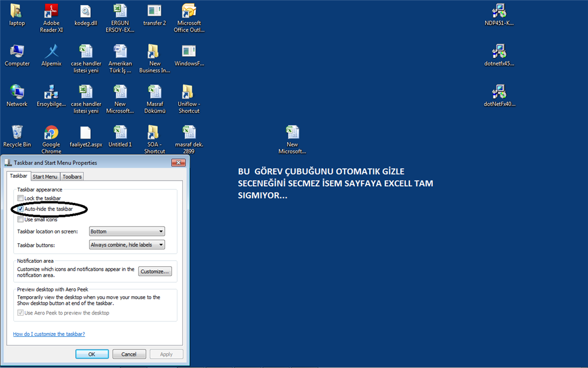Close the Taskbar Properties dialog
This screenshot has height=368, width=588.
[179, 163]
